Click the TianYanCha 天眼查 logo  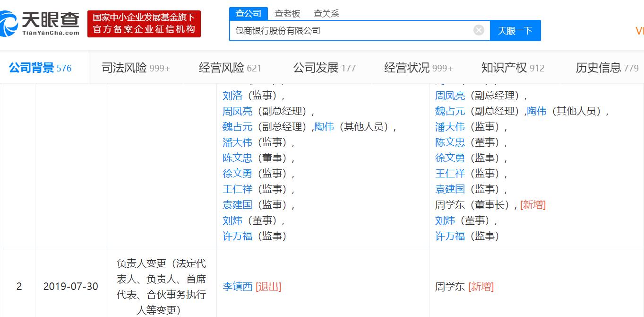(40, 24)
